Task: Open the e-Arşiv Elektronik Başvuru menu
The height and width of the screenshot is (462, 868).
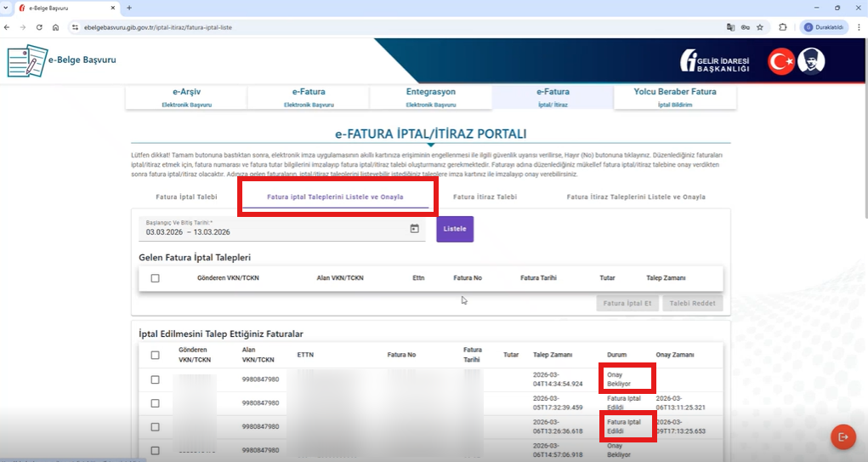Action: (186, 98)
